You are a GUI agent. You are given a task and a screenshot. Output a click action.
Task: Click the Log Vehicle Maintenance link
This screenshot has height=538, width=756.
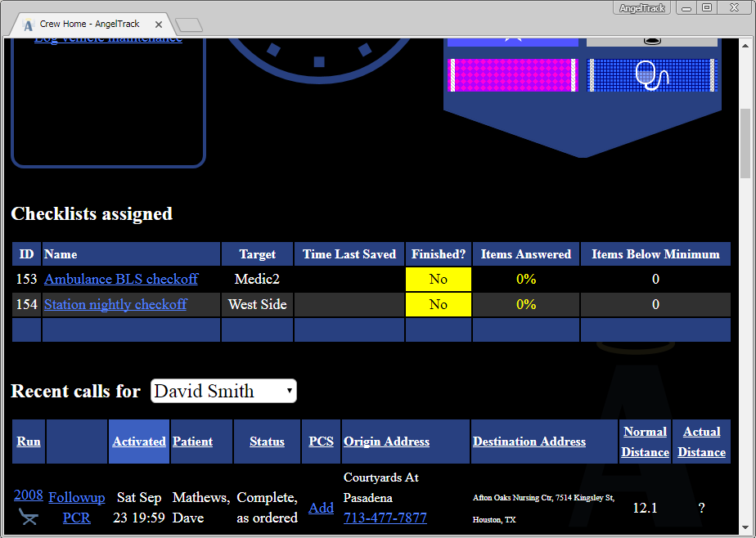pos(108,38)
